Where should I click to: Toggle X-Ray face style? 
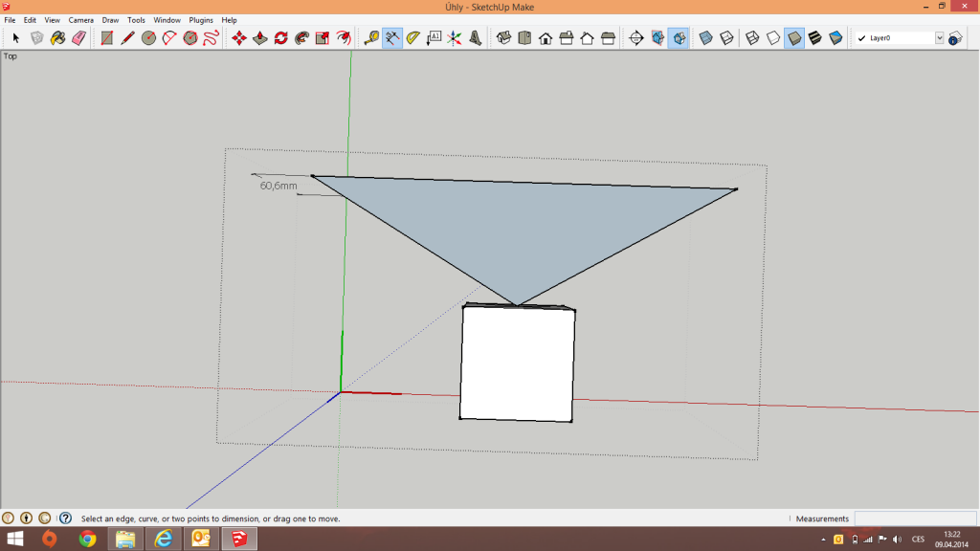pyautogui.click(x=706, y=38)
